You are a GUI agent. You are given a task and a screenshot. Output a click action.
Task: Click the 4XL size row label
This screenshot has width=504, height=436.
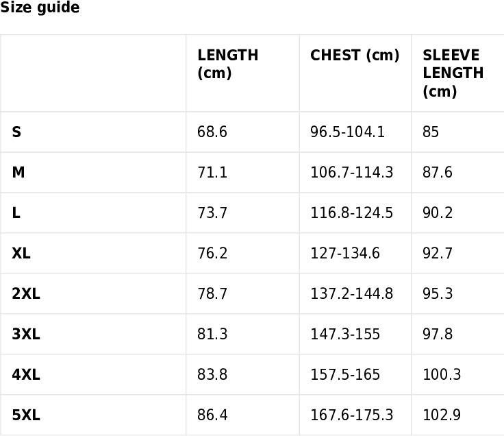(26, 374)
